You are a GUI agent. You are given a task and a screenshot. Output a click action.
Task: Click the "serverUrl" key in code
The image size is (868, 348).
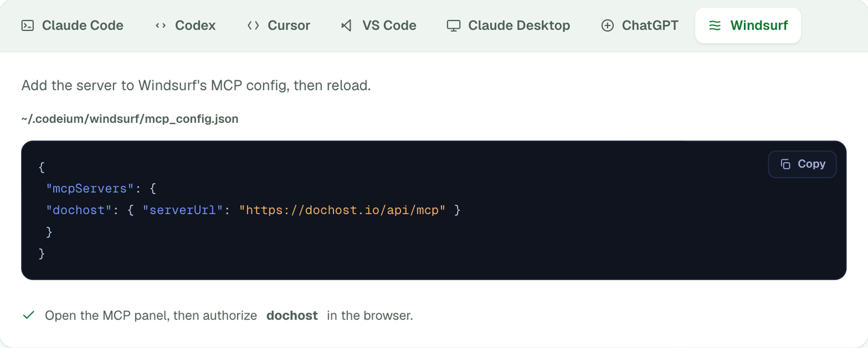[x=183, y=210]
